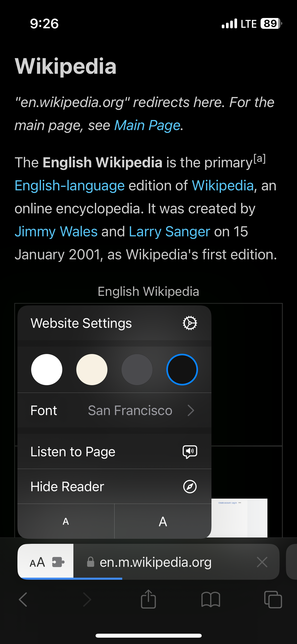Open the share sheet icon
297x644 pixels.
point(148,599)
